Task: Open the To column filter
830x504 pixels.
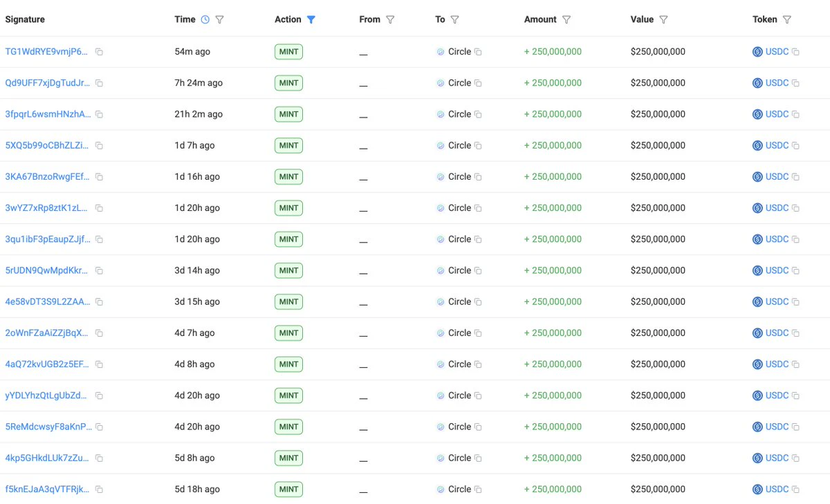Action: tap(454, 19)
